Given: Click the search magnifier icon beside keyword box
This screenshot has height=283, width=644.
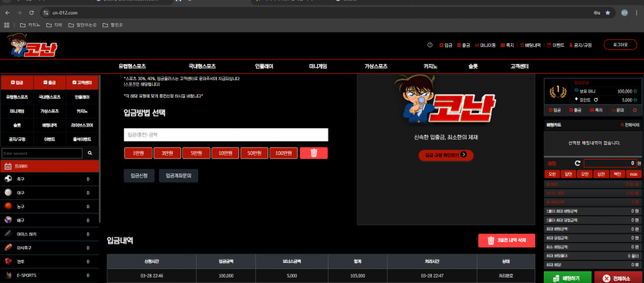Looking at the screenshot, I should pos(90,153).
